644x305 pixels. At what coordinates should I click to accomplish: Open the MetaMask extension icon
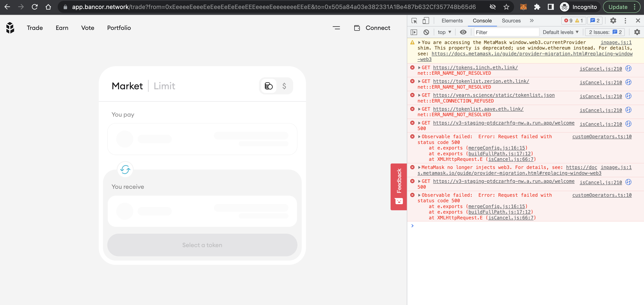523,7
